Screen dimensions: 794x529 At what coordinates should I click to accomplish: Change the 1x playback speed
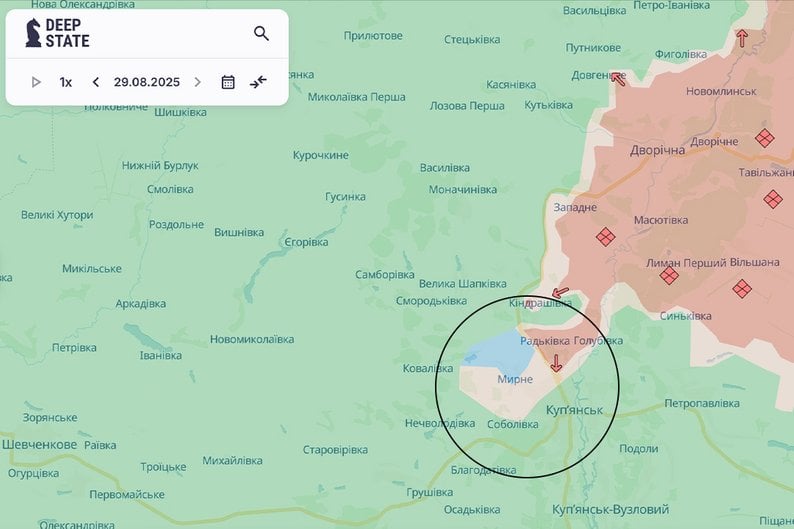[x=65, y=82]
